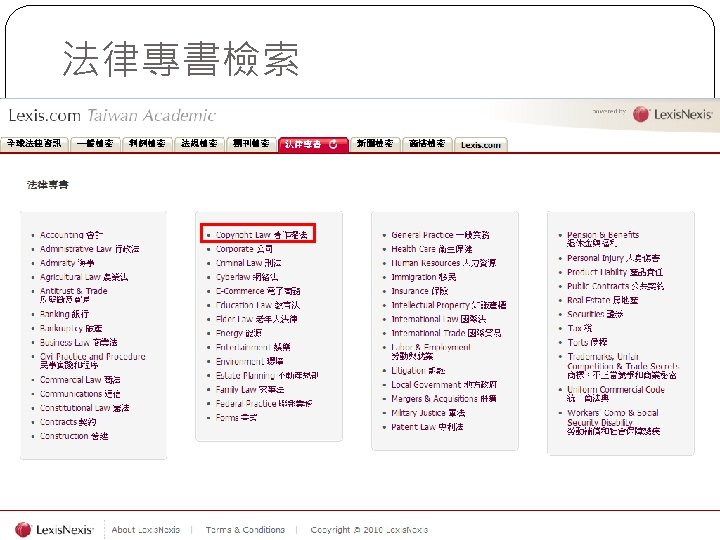Open the Immigration 移民 link
Image resolution: width=720 pixels, height=540 pixels.
(x=423, y=277)
